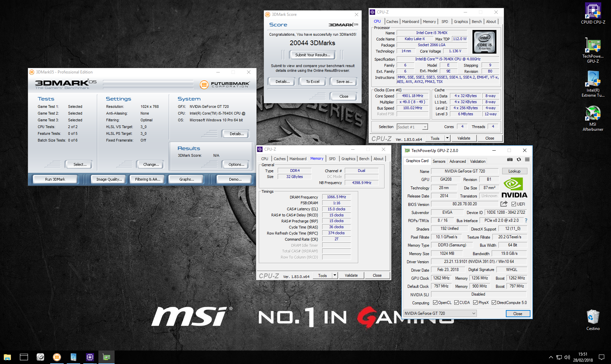Toggle the CUDA checkbox

point(456,302)
